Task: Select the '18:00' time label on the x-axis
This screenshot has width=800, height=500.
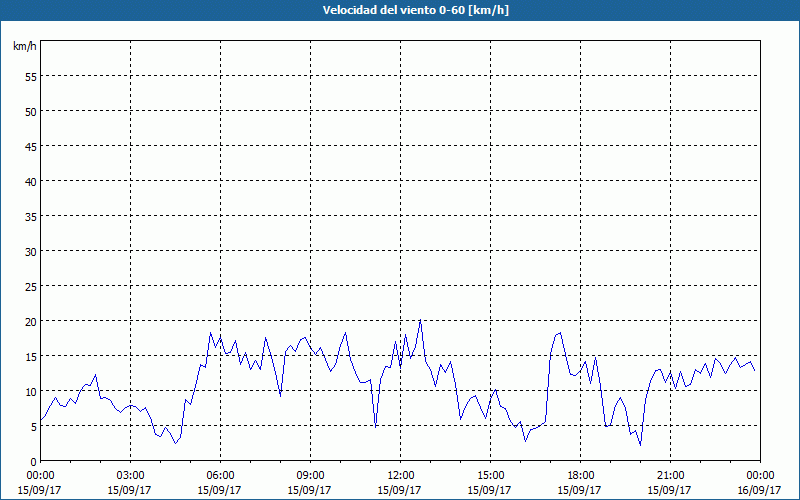Action: [580, 476]
